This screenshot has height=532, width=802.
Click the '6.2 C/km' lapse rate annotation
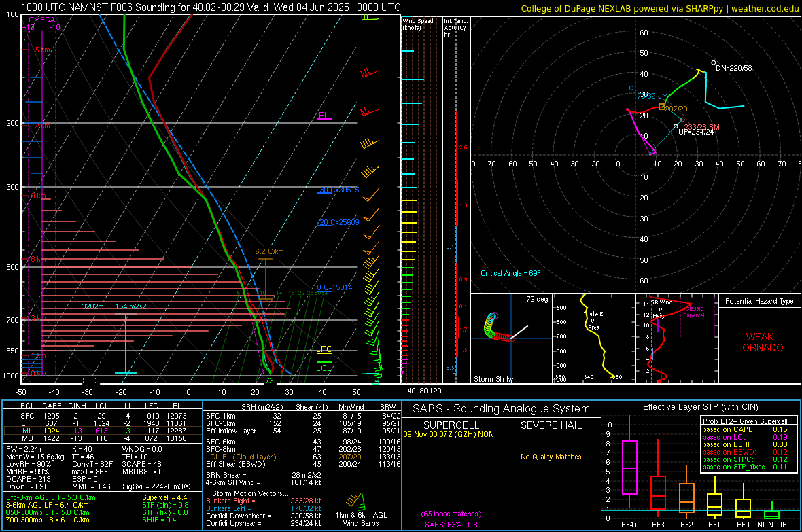(x=269, y=251)
